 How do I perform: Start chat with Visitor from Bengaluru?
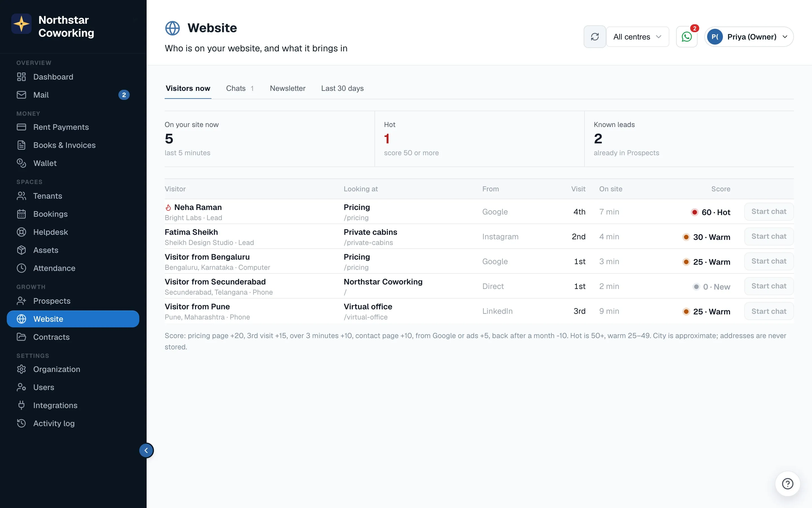tap(769, 261)
